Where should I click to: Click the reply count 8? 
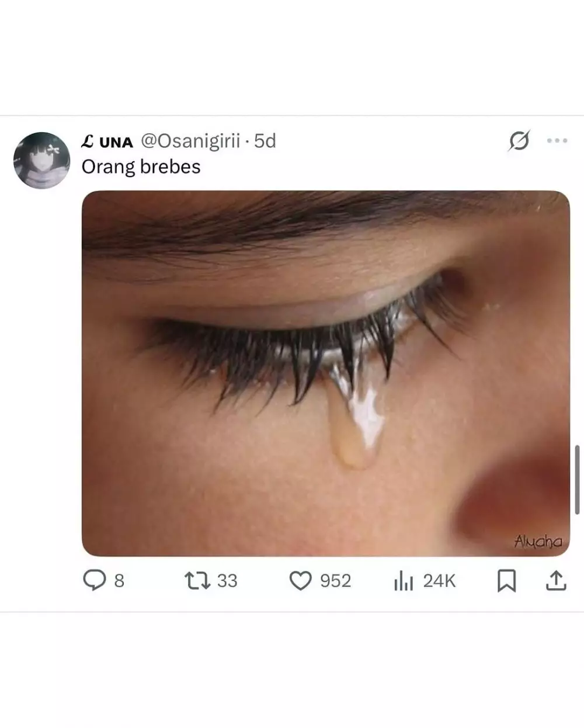click(x=119, y=581)
